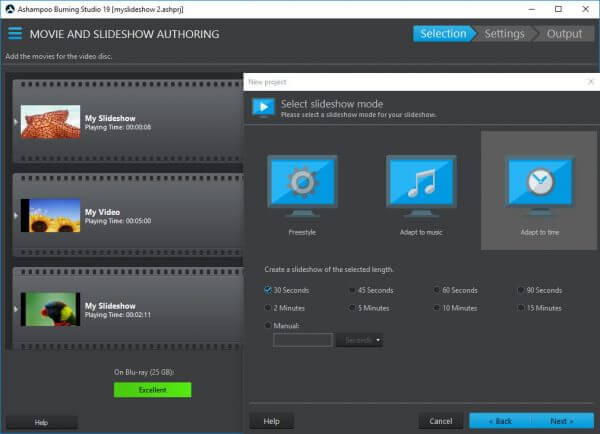
Task: Click the main window Help button
Action: [x=41, y=423]
